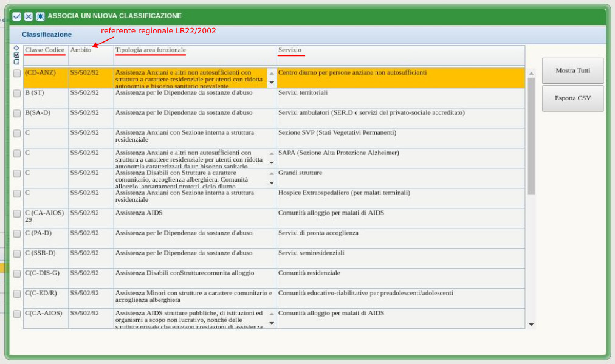Tick the checkbox for the (CD-ANZ) row
Screen dimensions: 615x364
(x=17, y=74)
